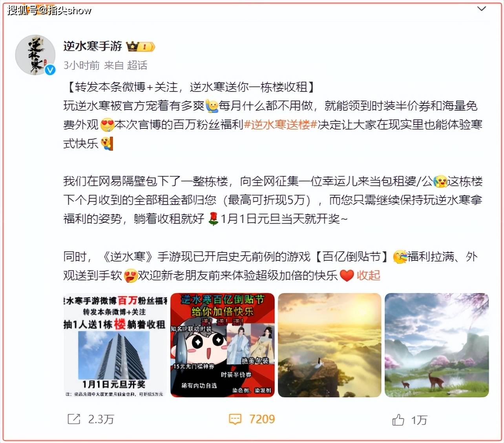
Task: Open the comments speech bubble icon
Action: pyautogui.click(x=235, y=419)
